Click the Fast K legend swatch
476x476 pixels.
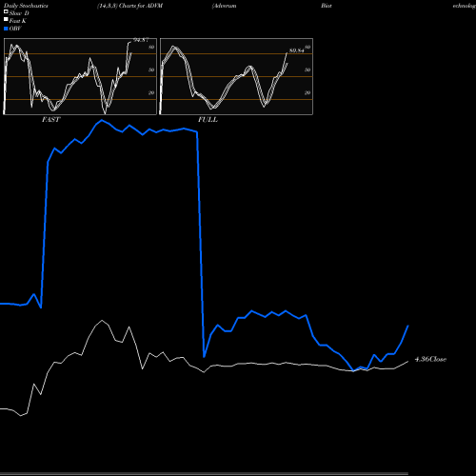(x=6, y=19)
